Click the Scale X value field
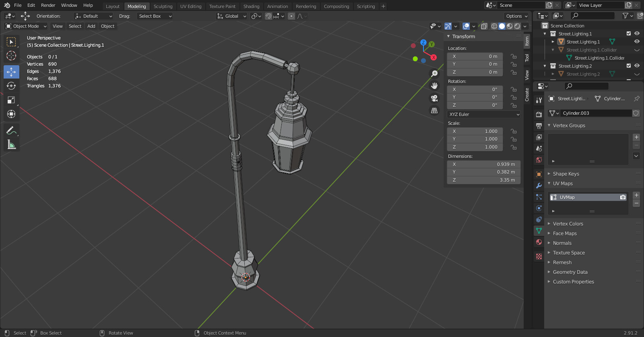Screen dimensions: 644x337 pos(475,131)
